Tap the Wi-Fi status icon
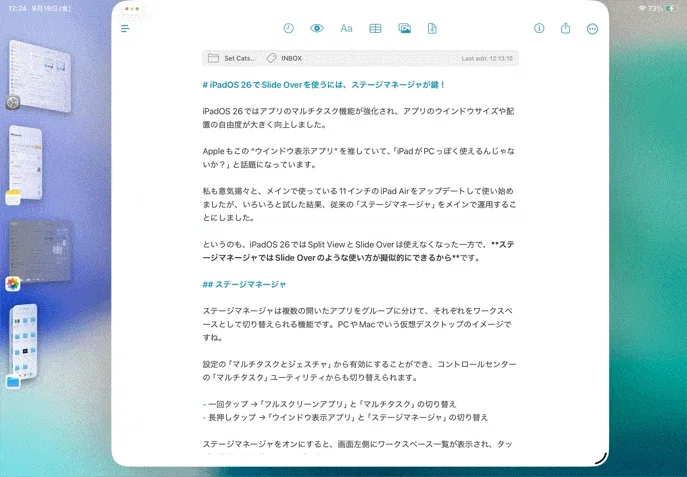 click(642, 8)
